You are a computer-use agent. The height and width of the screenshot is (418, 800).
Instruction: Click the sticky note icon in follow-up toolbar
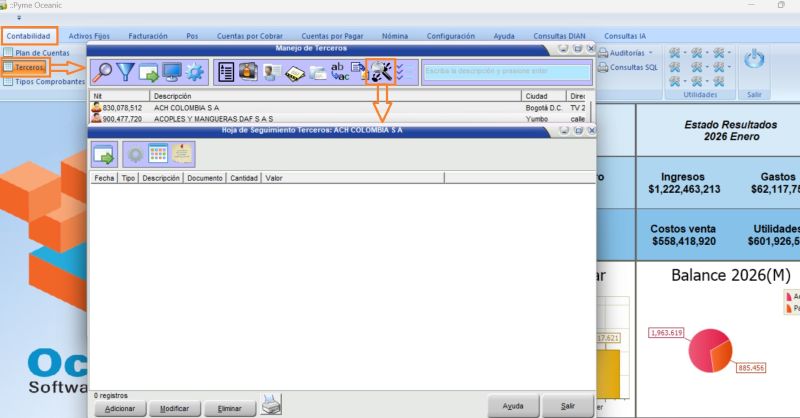[x=182, y=154]
